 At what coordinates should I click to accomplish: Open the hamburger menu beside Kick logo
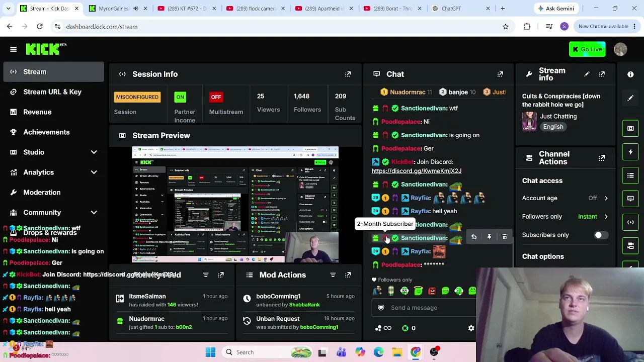click(x=14, y=49)
